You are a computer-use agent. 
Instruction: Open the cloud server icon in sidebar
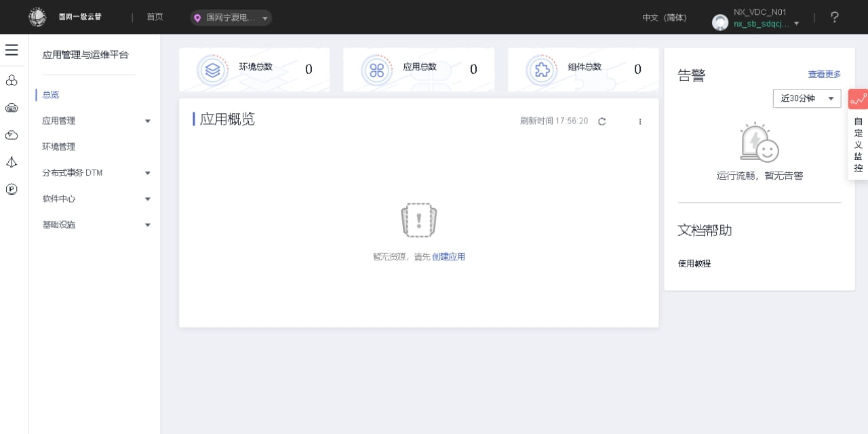[12, 108]
